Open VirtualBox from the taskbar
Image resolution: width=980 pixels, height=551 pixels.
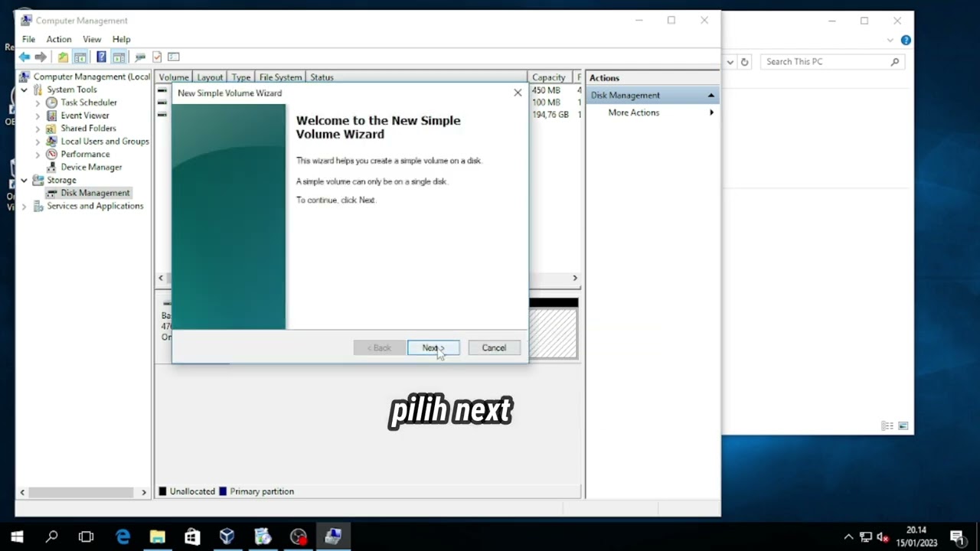[227, 536]
